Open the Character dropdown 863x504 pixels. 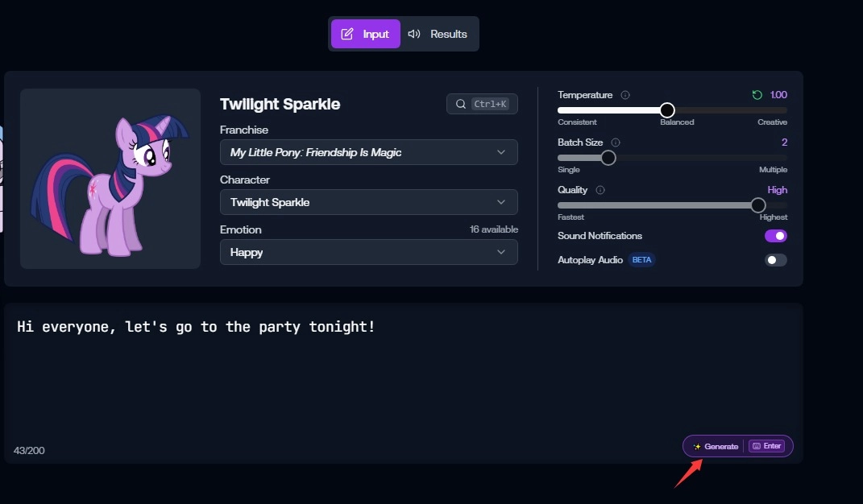tap(368, 201)
